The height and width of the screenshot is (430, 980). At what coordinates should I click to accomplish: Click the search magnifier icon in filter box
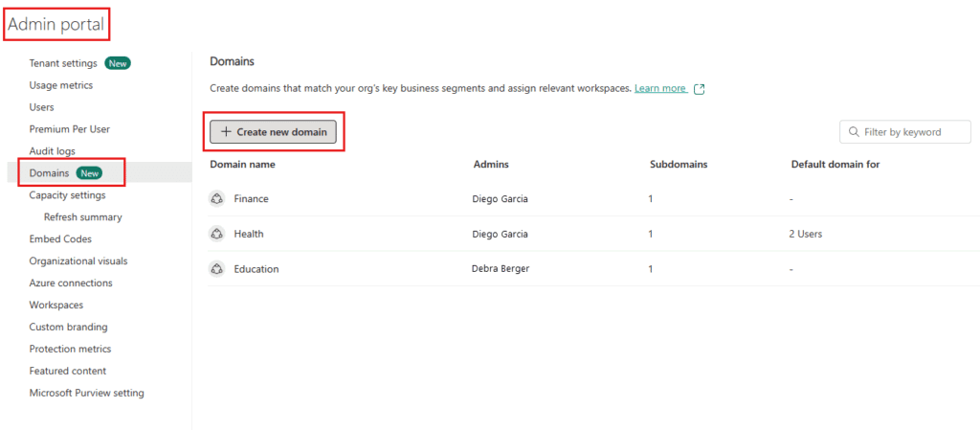(854, 132)
